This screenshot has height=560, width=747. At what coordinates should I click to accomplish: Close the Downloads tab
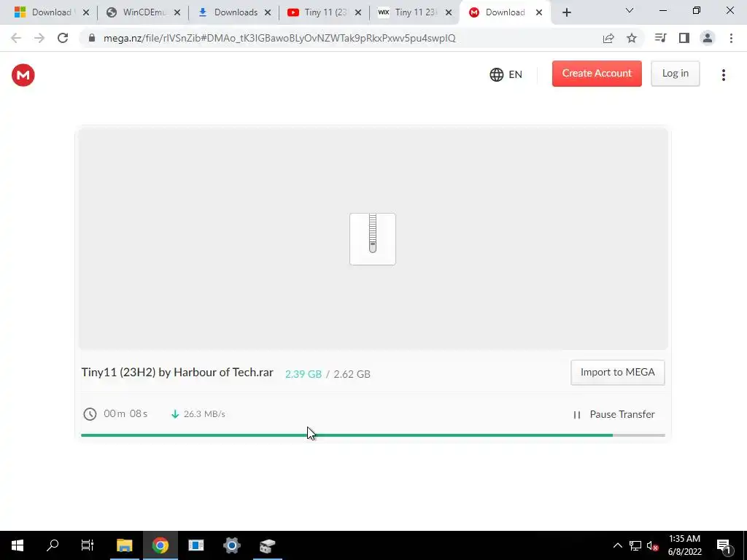(x=268, y=13)
